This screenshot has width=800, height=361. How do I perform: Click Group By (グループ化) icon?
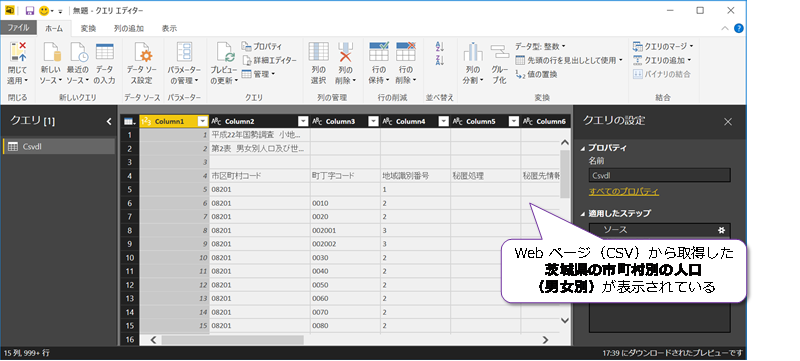point(500,52)
